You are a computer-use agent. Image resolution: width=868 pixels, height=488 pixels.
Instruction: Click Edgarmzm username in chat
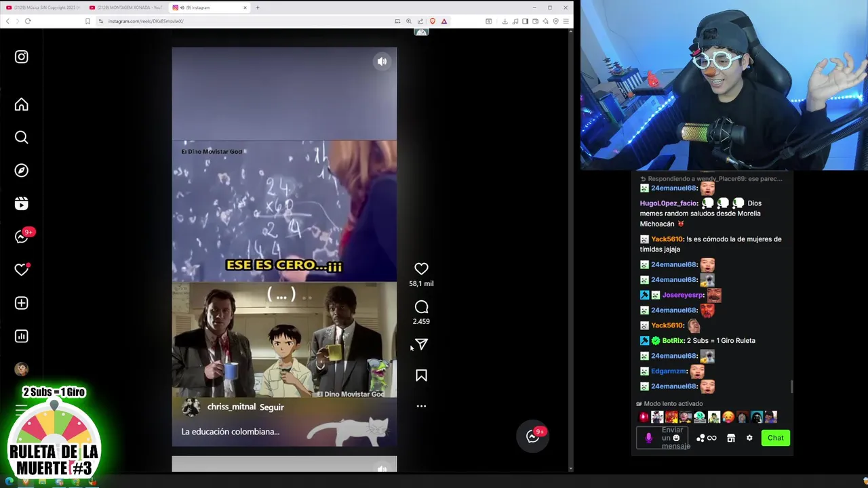pos(669,371)
